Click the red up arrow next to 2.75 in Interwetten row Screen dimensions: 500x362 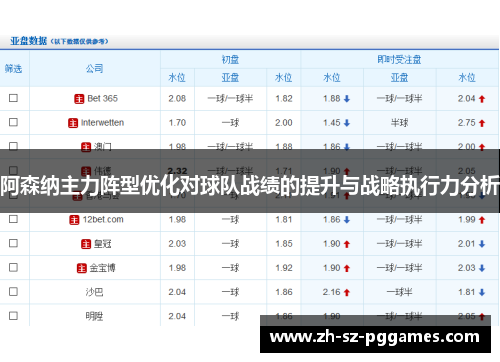click(x=482, y=123)
